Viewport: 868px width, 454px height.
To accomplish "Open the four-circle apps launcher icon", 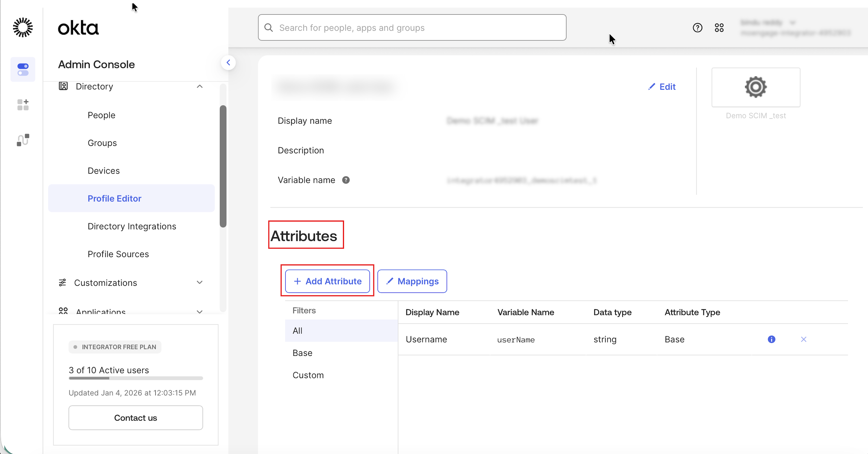I will point(719,28).
